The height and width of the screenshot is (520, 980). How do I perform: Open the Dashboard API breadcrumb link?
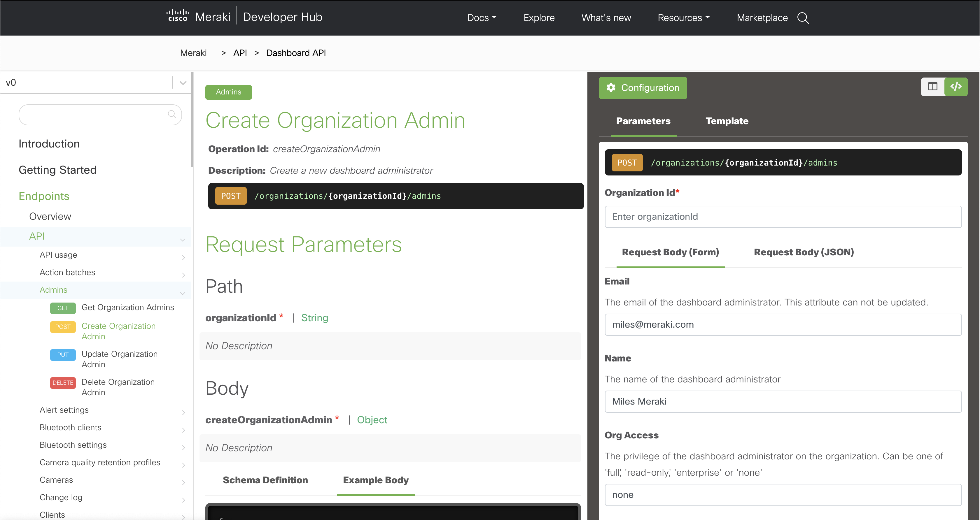tap(296, 53)
